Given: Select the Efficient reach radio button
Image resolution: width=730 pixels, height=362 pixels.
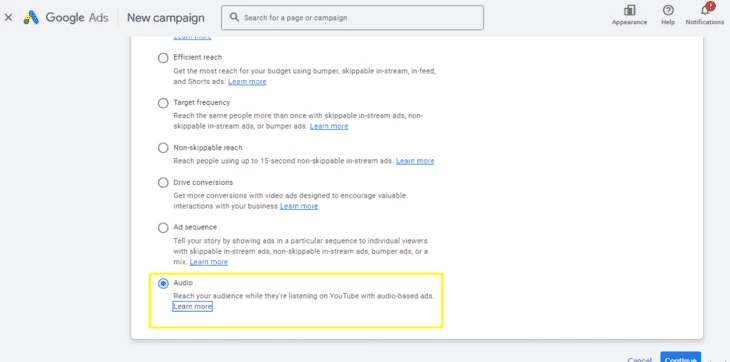Looking at the screenshot, I should click(x=163, y=58).
